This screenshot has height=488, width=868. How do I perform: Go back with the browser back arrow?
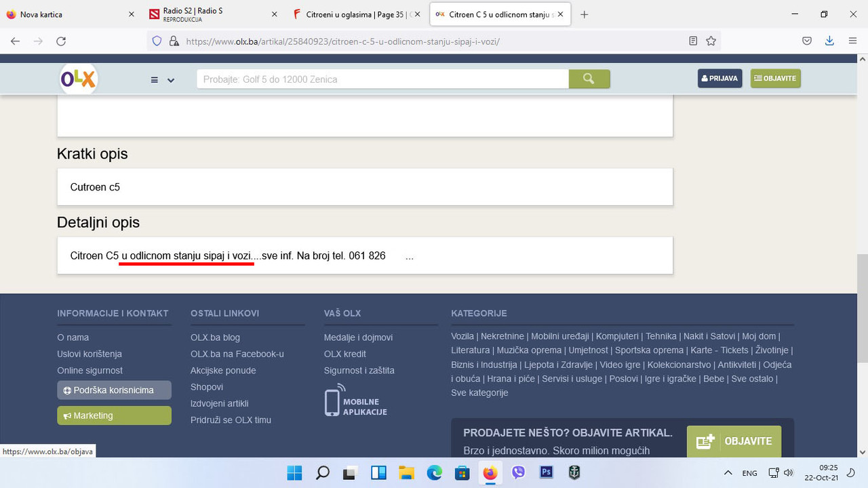[16, 41]
